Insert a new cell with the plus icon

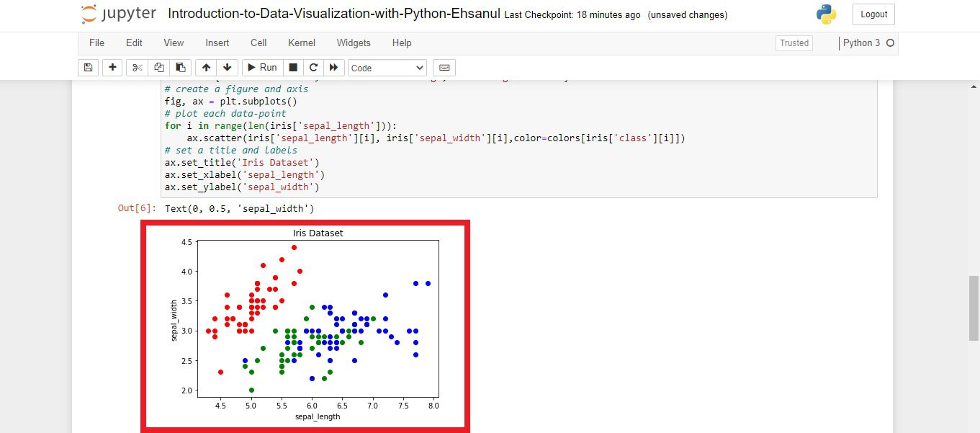click(112, 67)
